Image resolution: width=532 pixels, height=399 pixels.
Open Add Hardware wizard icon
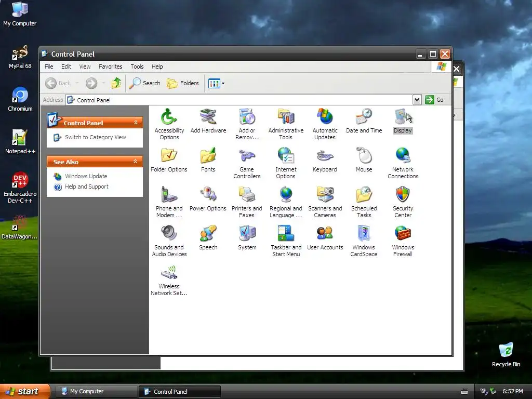pyautogui.click(x=208, y=117)
